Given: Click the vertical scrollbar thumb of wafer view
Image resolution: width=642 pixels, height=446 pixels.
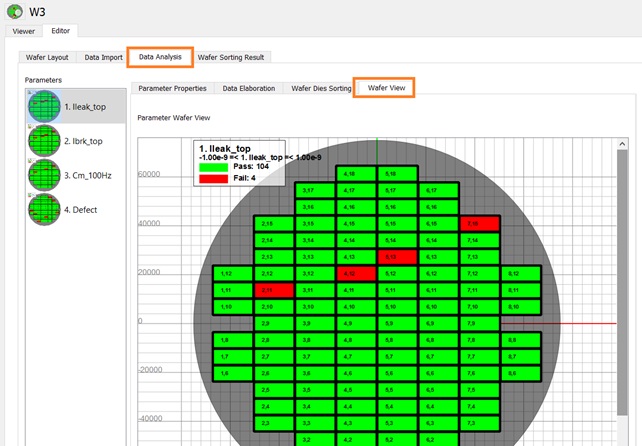Looking at the screenshot, I should click(x=622, y=283).
